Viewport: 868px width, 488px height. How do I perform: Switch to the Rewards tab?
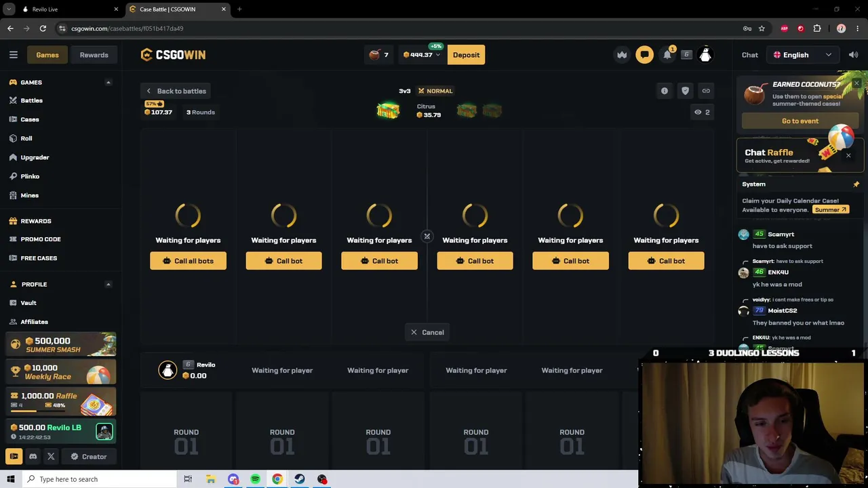point(94,55)
